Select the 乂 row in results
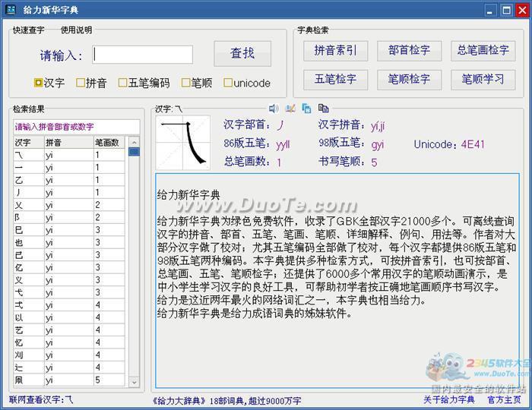Viewport: 532px width, 410px height. click(69, 205)
